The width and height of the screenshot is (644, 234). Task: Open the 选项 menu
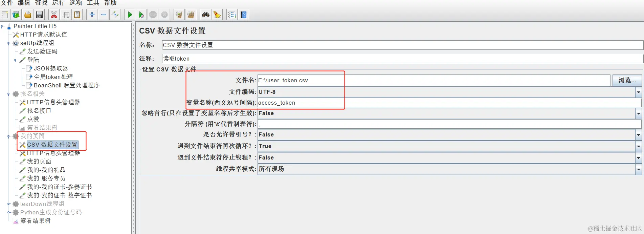[x=76, y=3]
